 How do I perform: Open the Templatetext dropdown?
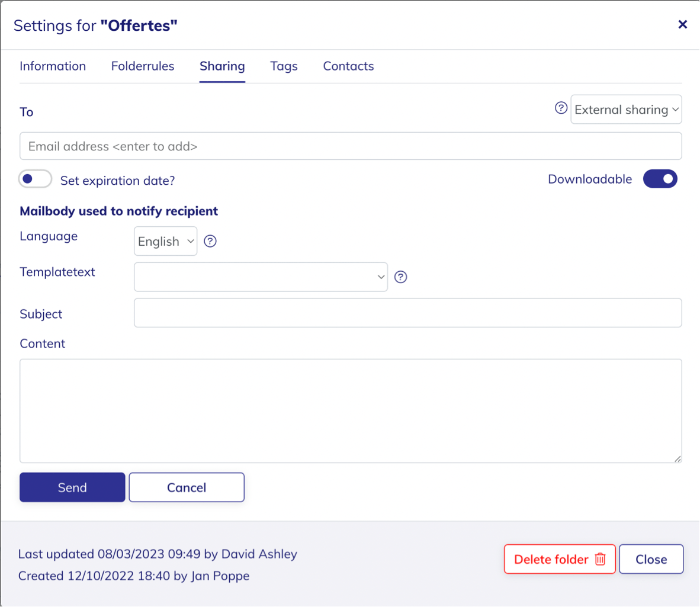[x=261, y=277]
